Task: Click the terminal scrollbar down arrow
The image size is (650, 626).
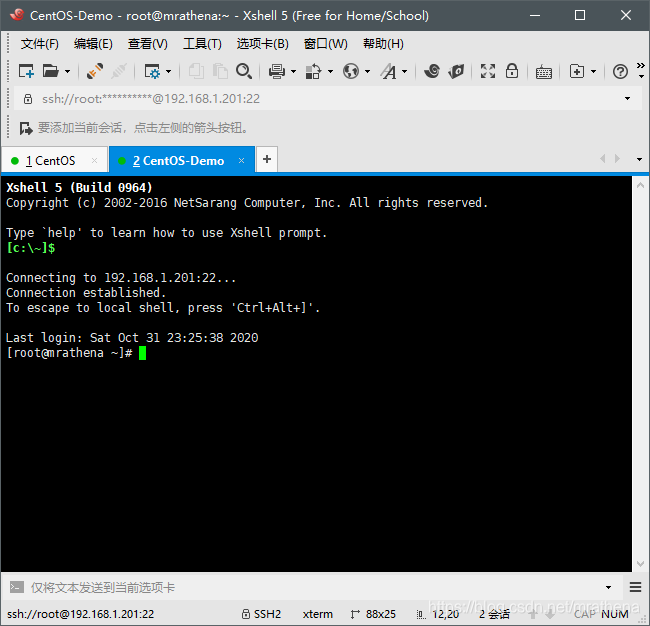Action: [640, 564]
